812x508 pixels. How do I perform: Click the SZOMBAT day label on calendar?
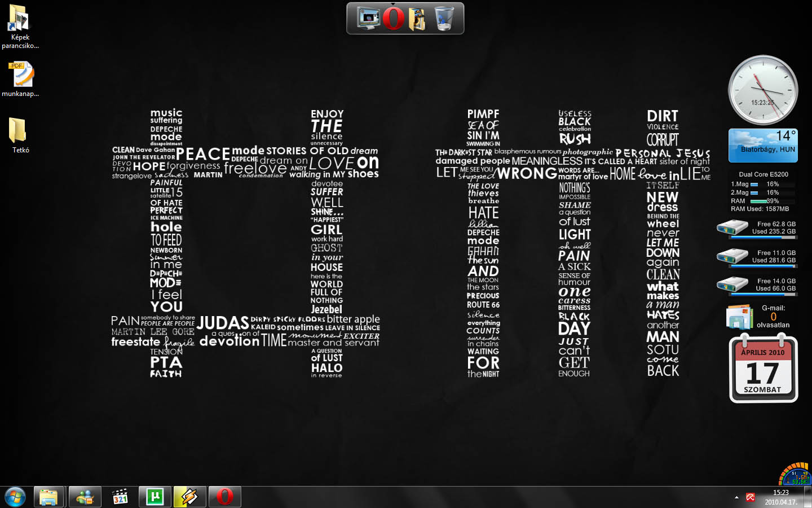pyautogui.click(x=762, y=389)
